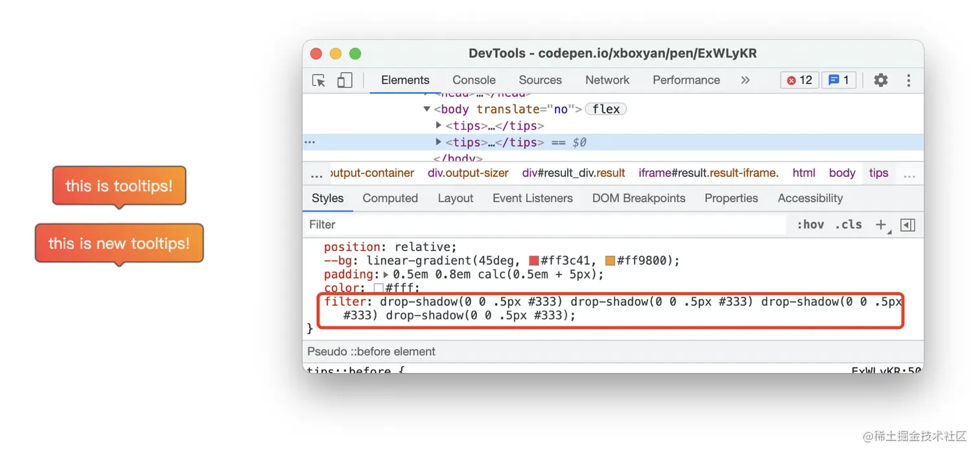Add a new style rule with plus
Viewport: 980px width, 456px height.
click(x=881, y=225)
